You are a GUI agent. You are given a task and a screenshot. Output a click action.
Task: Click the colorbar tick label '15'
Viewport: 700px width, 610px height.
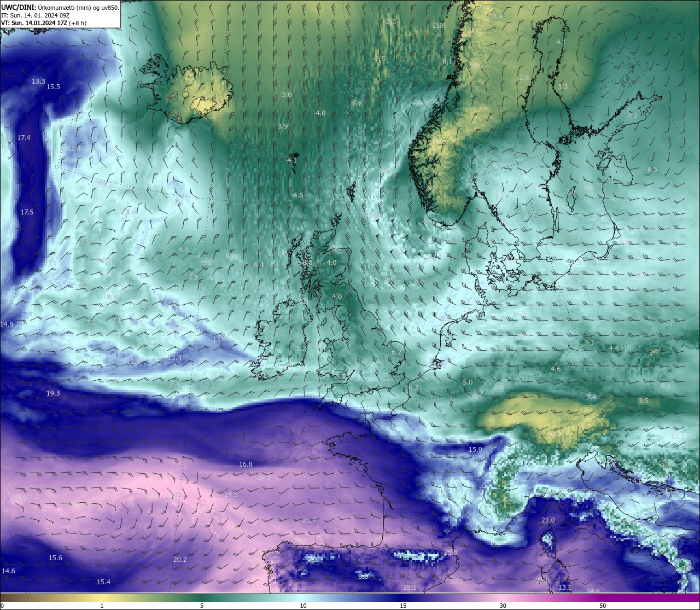pos(402,606)
